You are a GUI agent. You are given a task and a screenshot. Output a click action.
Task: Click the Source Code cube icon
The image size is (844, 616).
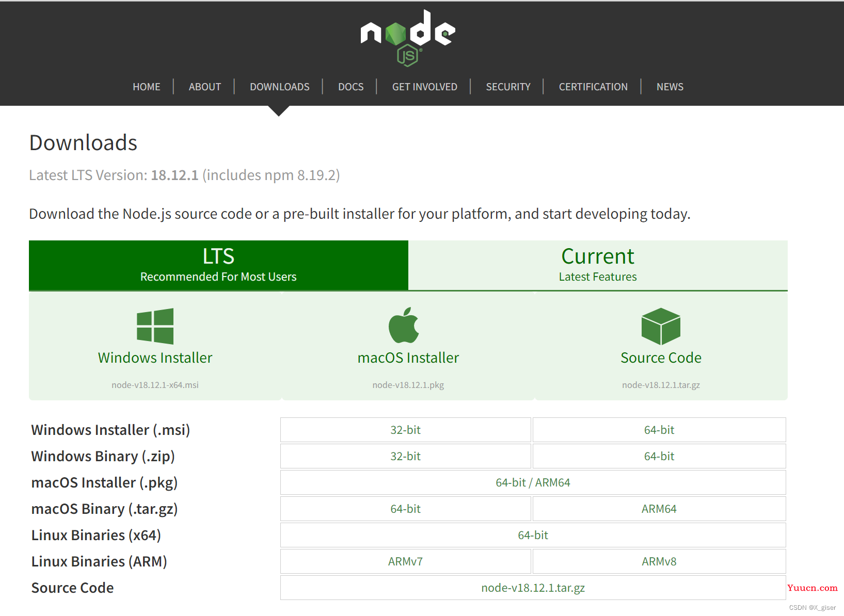tap(661, 326)
